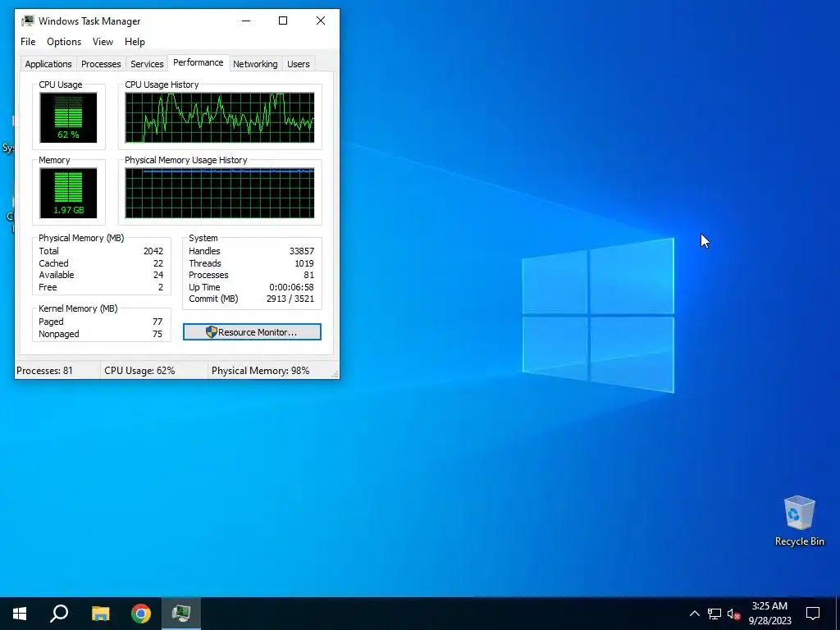Click Cached value 22

[x=158, y=263]
